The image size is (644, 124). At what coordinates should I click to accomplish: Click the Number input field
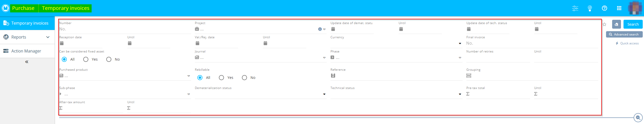tap(124, 29)
